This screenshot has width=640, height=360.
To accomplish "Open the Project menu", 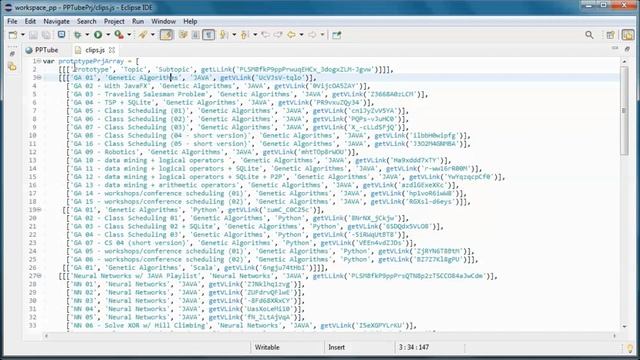I will [114, 21].
